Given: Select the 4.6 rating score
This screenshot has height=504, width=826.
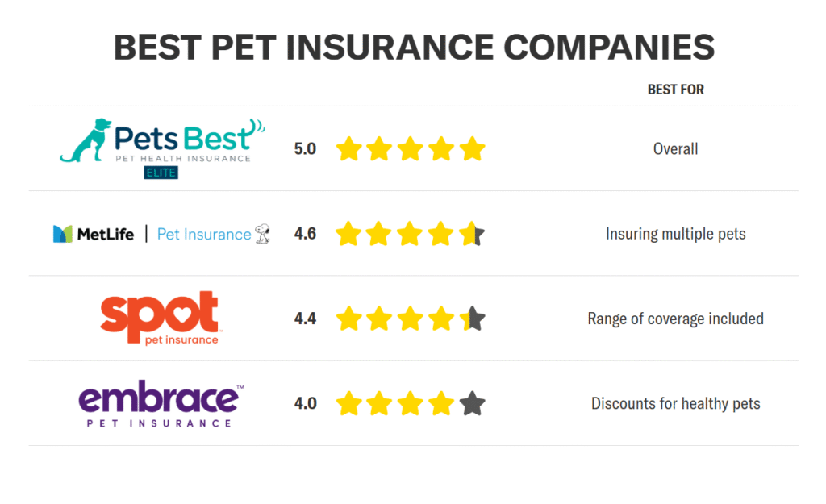Looking at the screenshot, I should (x=305, y=234).
